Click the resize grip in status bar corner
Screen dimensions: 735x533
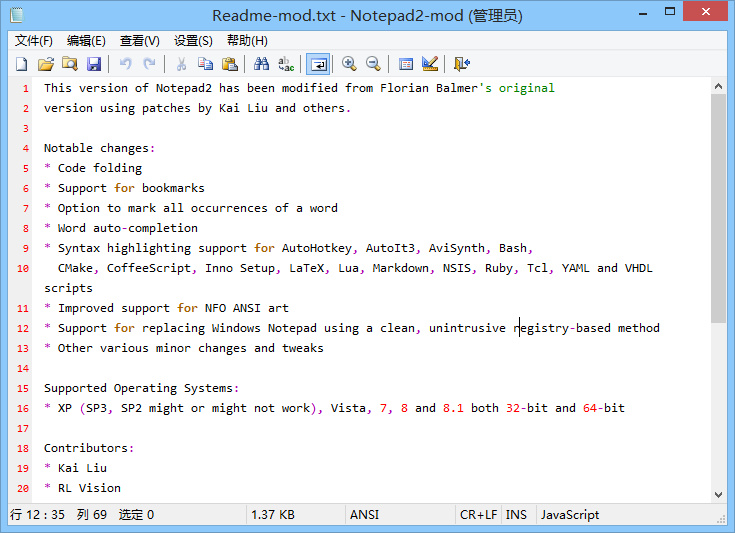720,519
